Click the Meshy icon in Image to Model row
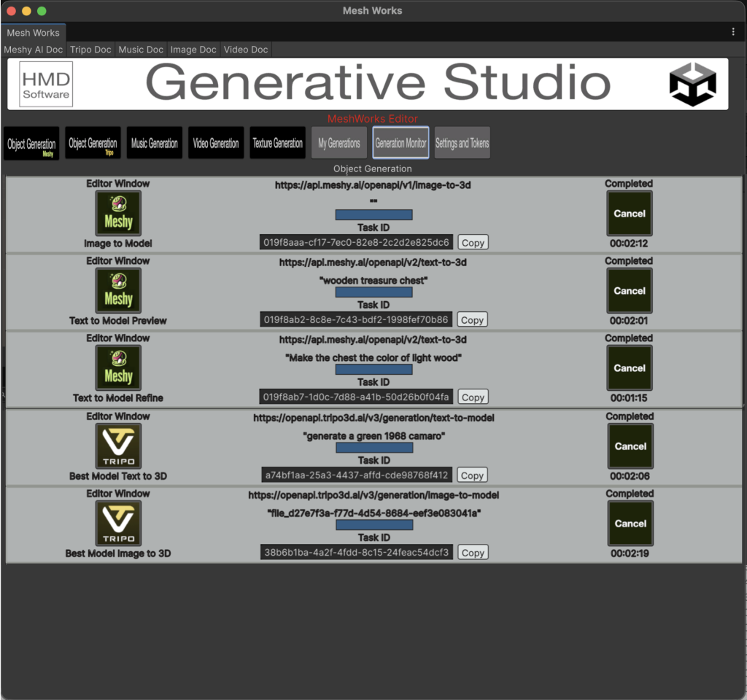The height and width of the screenshot is (700, 747). [x=118, y=214]
